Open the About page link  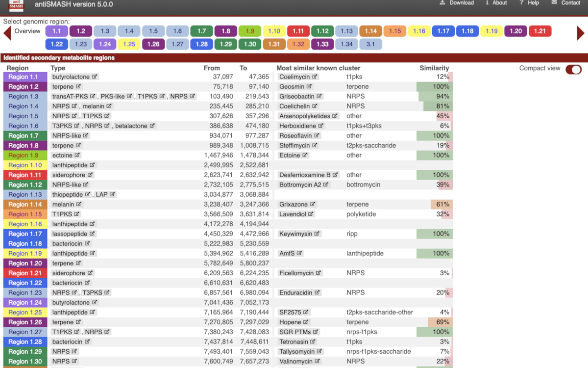click(x=496, y=2)
